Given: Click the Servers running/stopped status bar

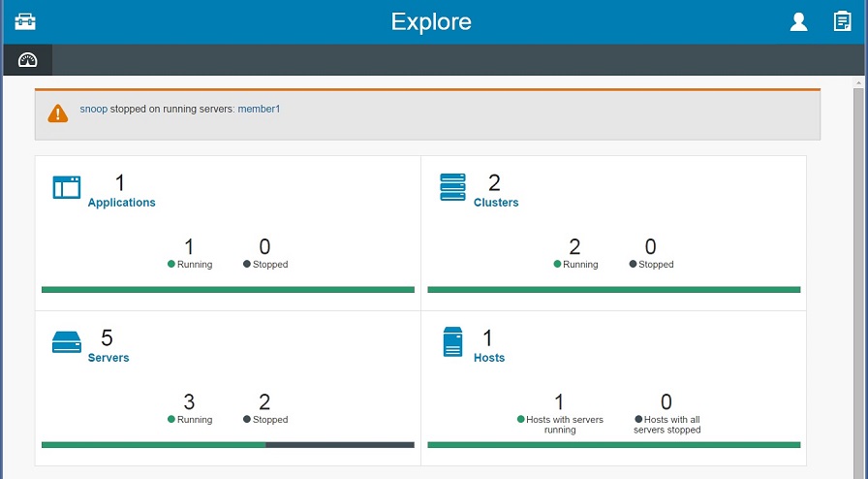Looking at the screenshot, I should (x=228, y=445).
